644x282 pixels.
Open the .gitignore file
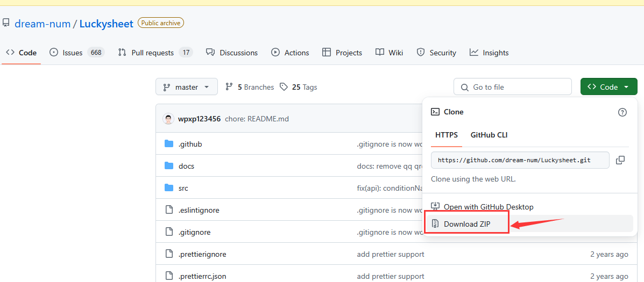(x=195, y=232)
